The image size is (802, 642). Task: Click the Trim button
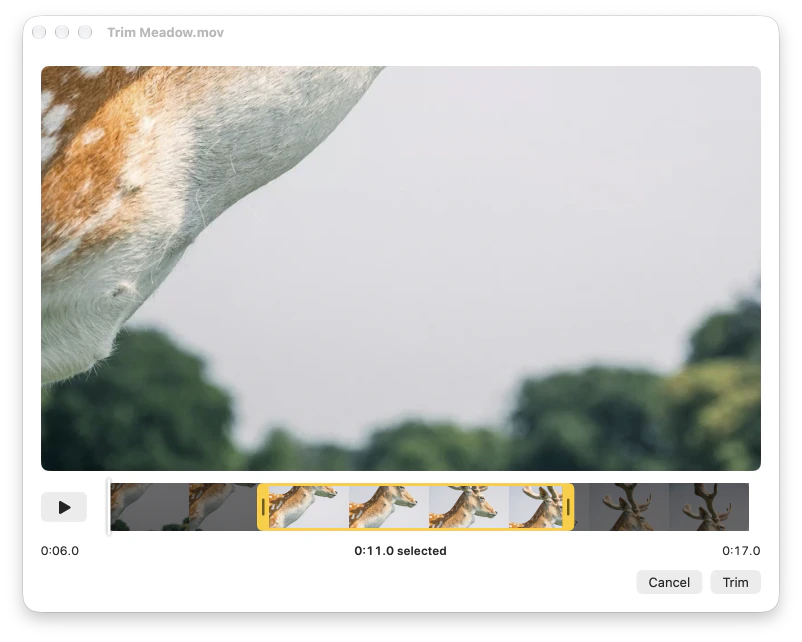coord(735,582)
